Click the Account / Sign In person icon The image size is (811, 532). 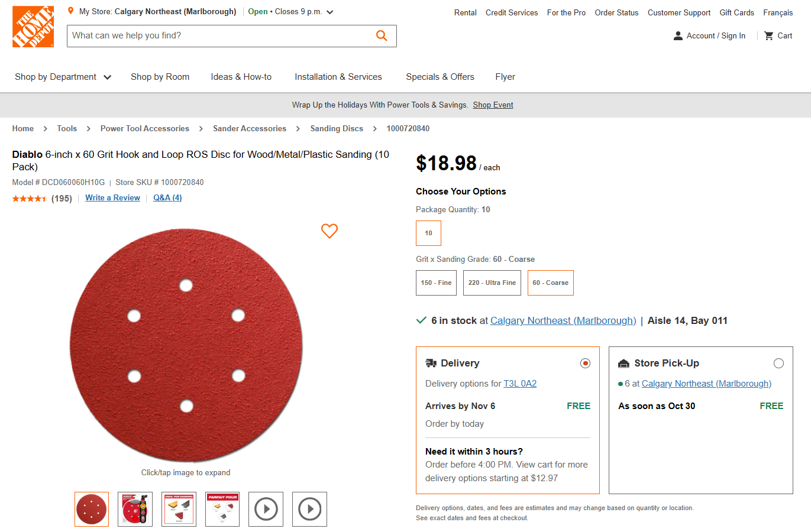[x=677, y=35]
